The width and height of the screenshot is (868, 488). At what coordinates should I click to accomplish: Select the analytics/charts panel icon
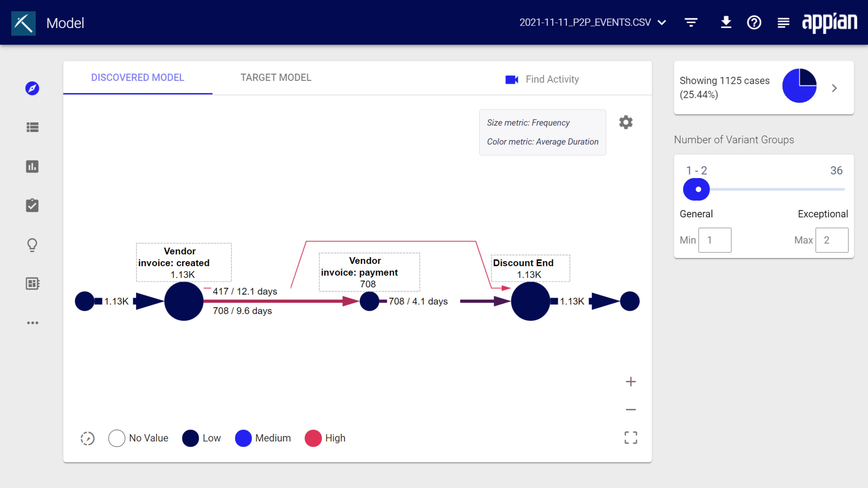coord(32,166)
